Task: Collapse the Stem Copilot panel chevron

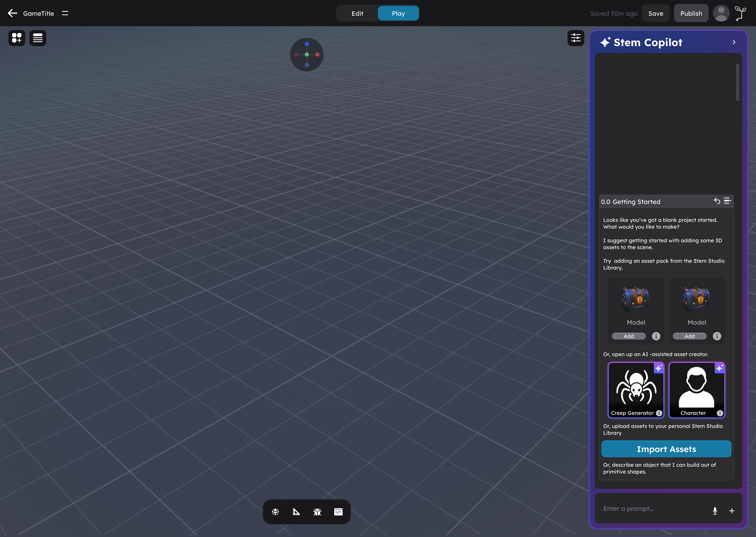Action: (x=734, y=42)
